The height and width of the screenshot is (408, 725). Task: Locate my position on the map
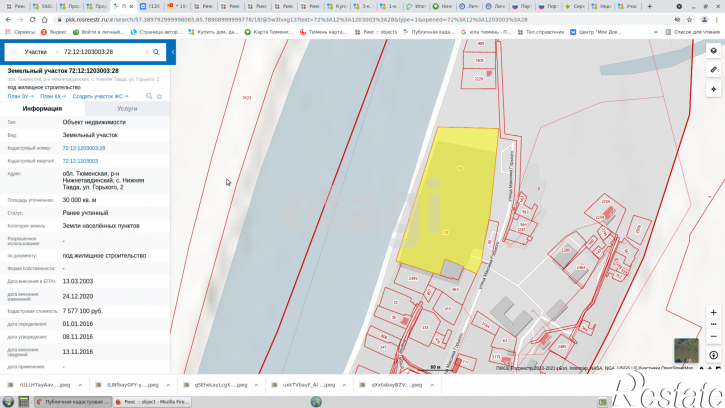713,355
